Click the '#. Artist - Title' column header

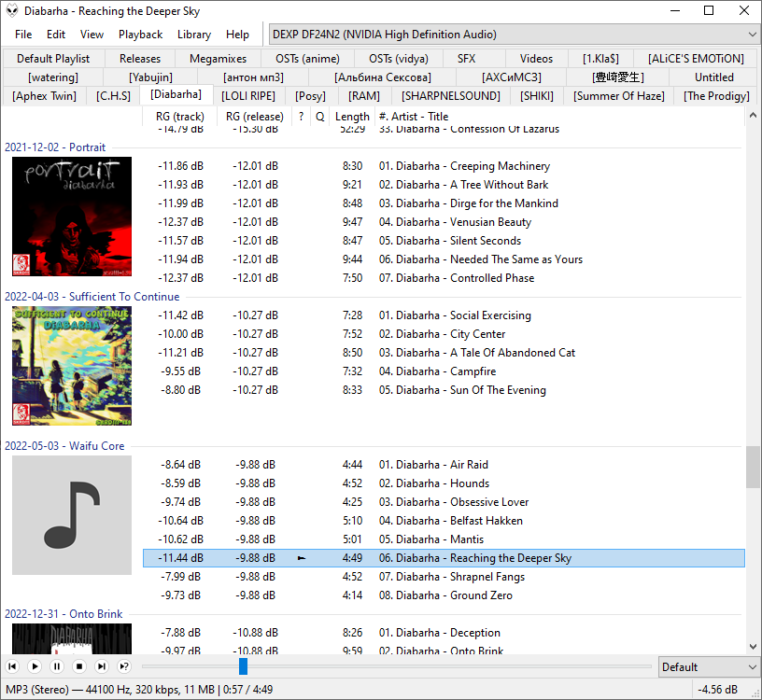(x=560, y=117)
